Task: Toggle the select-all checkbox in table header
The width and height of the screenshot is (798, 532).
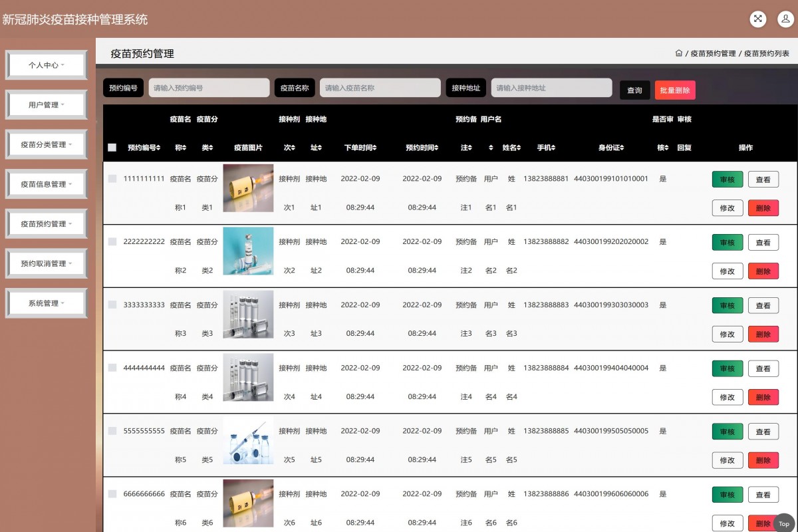Action: pos(112,148)
